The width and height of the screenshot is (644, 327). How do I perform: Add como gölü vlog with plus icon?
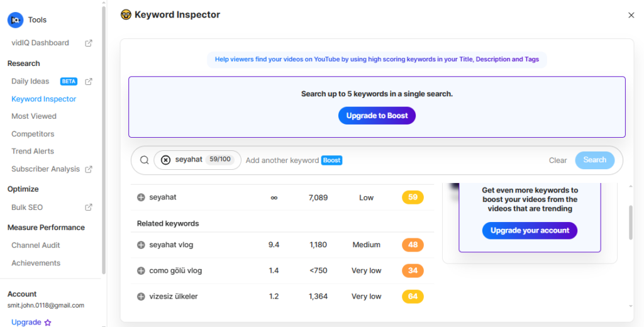click(x=141, y=270)
